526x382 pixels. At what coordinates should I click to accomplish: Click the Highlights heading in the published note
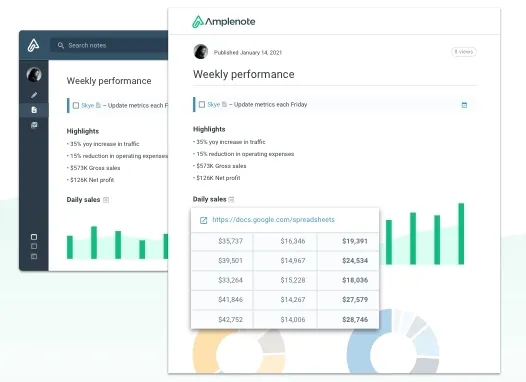[209, 129]
